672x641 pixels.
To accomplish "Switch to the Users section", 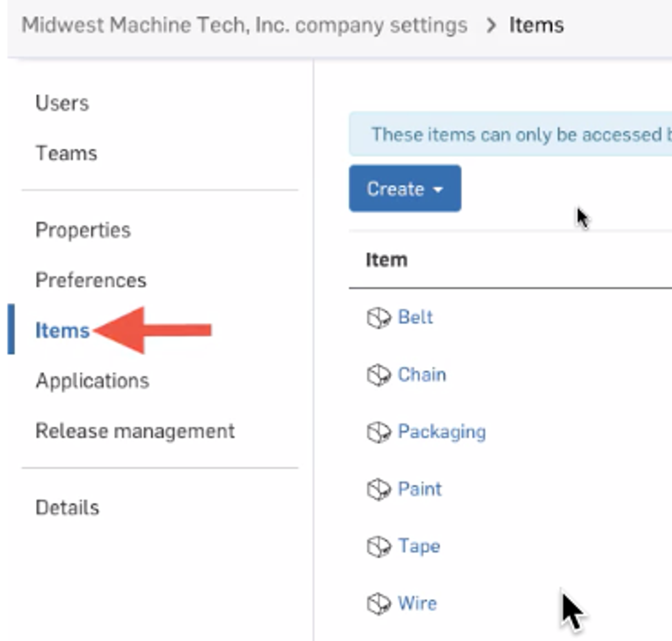I will pos(62,102).
